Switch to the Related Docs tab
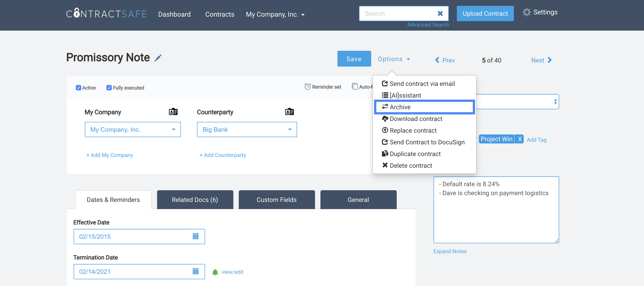This screenshot has height=286, width=644. click(195, 200)
